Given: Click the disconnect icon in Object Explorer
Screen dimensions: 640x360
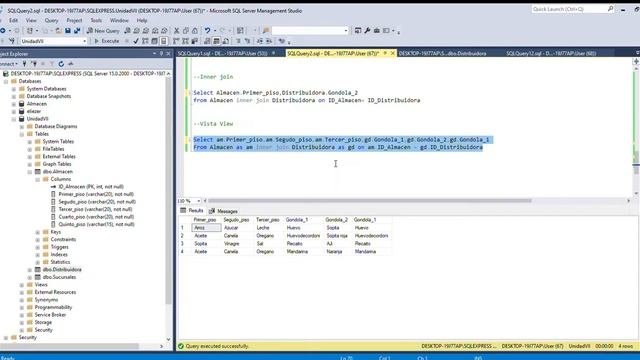Looking at the screenshot, I should click(x=34, y=64).
